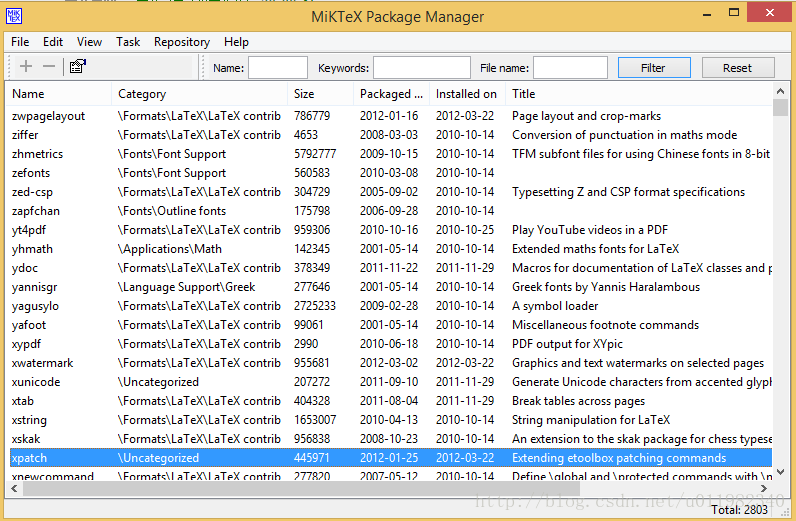
Task: Click 'Play YouTube videos in a PDF' title
Action: tap(590, 230)
